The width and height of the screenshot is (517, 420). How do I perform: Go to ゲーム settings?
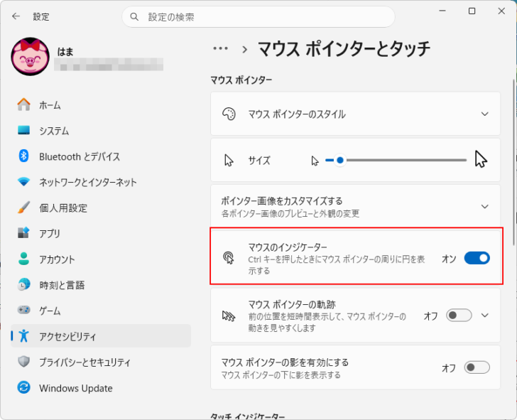pos(101,311)
